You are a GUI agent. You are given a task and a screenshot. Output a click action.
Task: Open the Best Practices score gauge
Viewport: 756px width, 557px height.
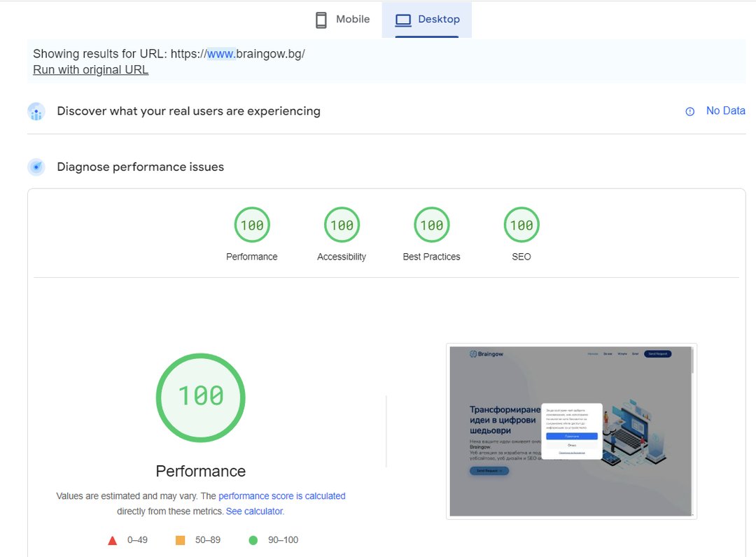coord(431,225)
